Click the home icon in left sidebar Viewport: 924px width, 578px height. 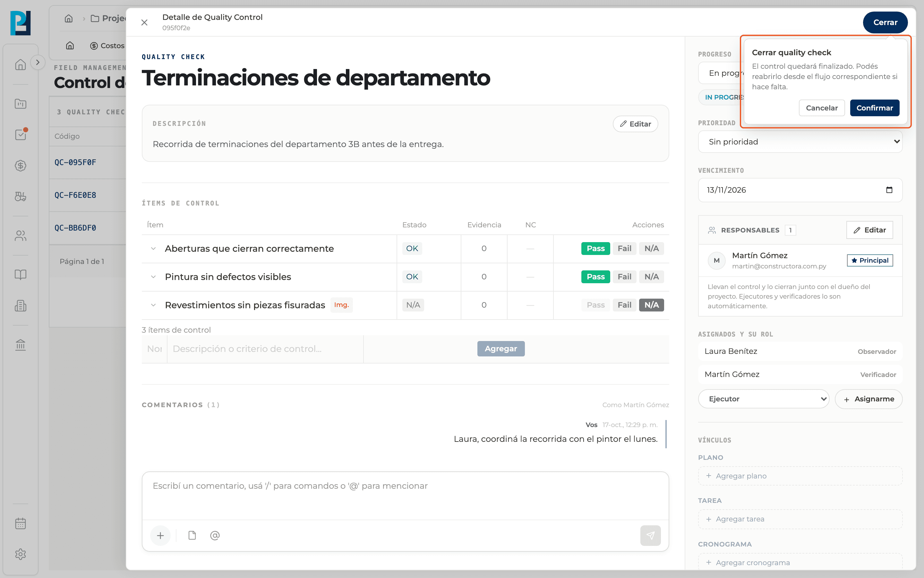21,65
